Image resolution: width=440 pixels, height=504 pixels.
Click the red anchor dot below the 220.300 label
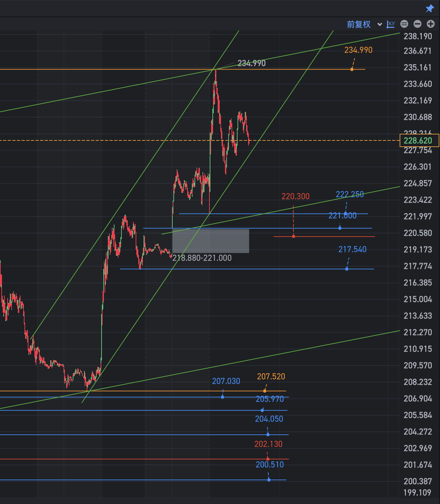click(x=293, y=236)
